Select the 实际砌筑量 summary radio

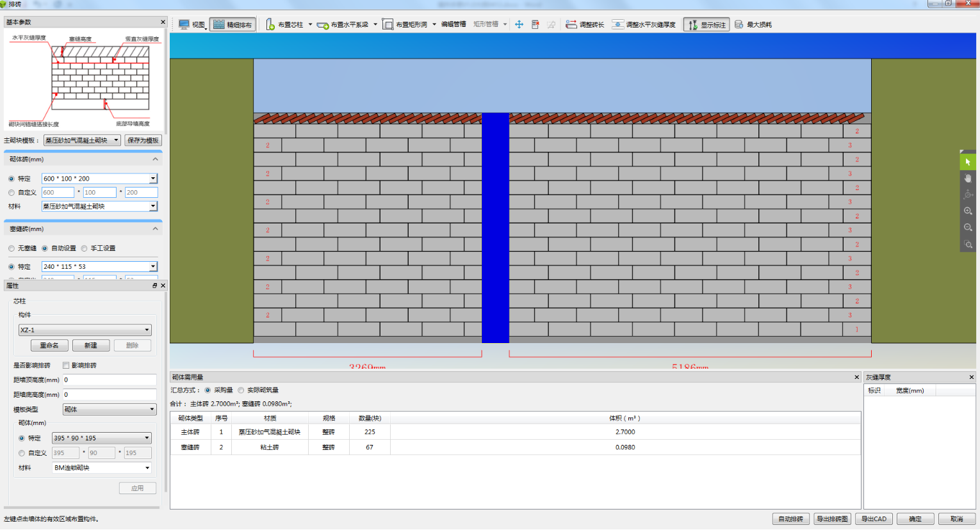(241, 390)
